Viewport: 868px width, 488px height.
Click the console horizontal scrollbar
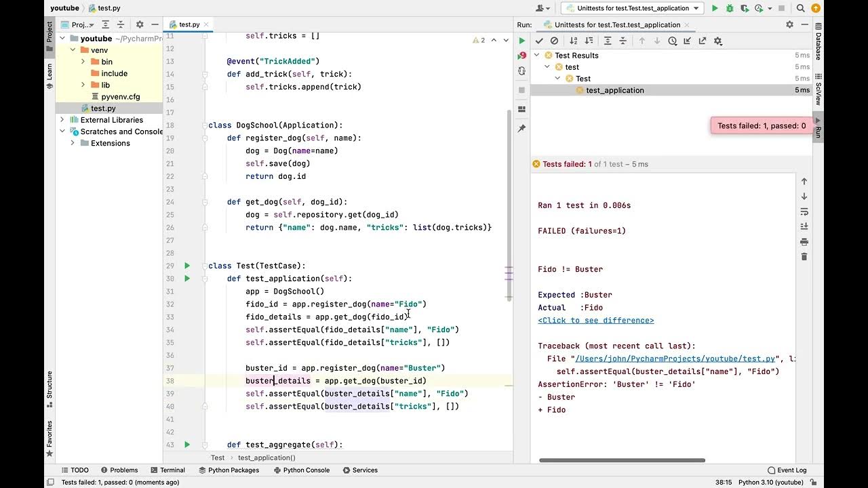tap(622, 460)
